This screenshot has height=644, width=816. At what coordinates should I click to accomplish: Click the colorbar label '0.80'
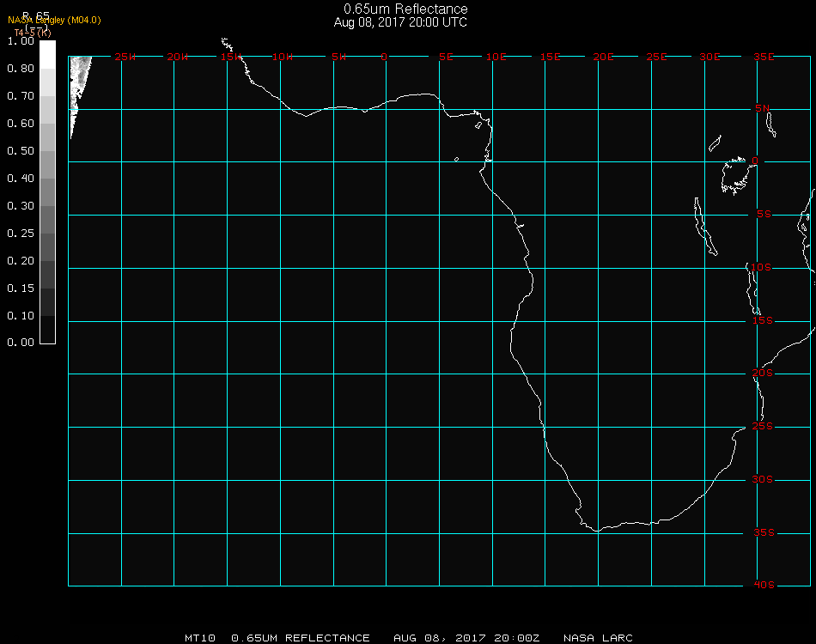21,69
